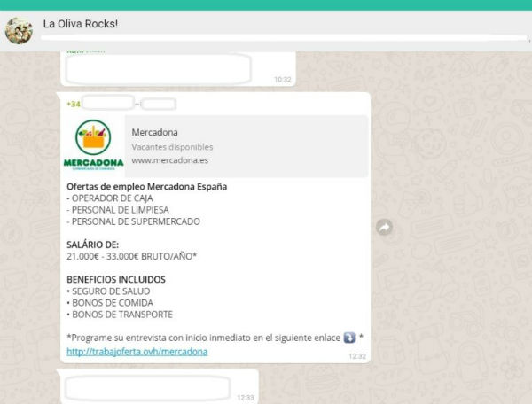
Task: Click the www.mercadona.es preview URL
Action: (x=169, y=161)
